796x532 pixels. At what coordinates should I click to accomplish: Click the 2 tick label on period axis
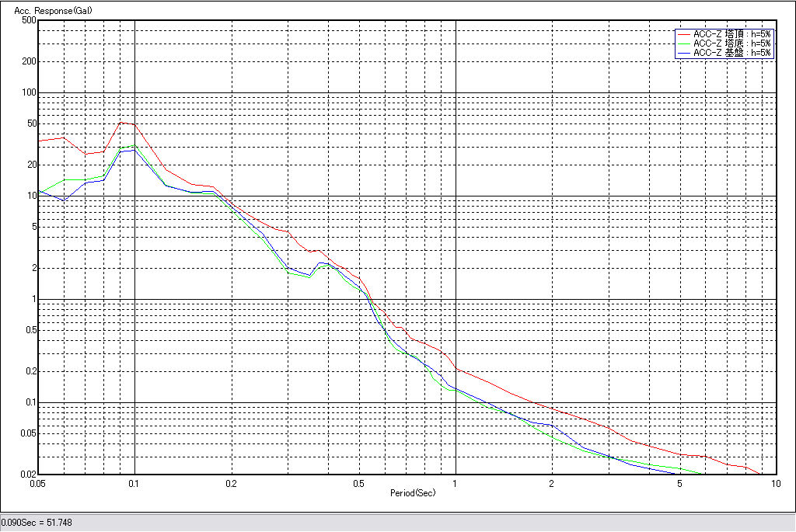pos(551,483)
